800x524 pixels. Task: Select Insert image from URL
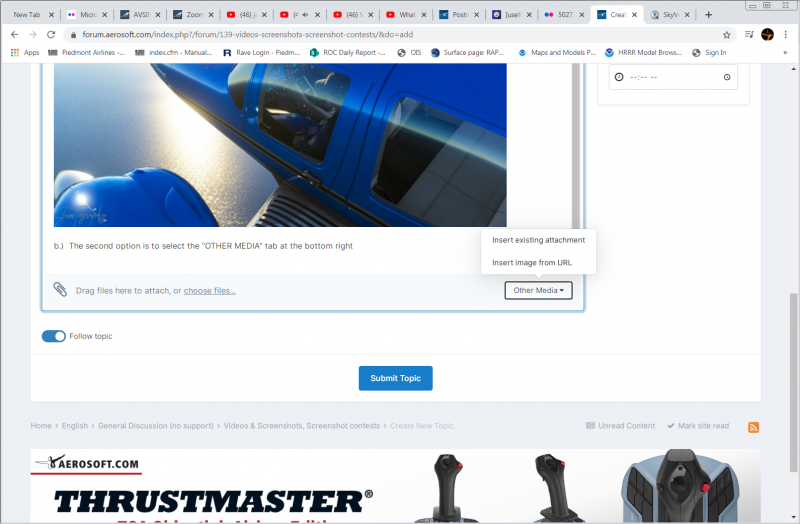point(532,263)
